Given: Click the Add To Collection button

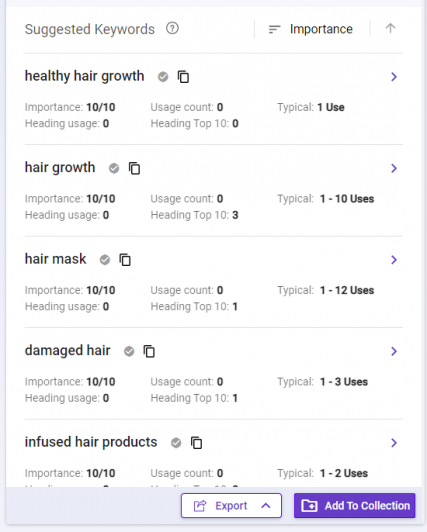Looking at the screenshot, I should pyautogui.click(x=354, y=506).
